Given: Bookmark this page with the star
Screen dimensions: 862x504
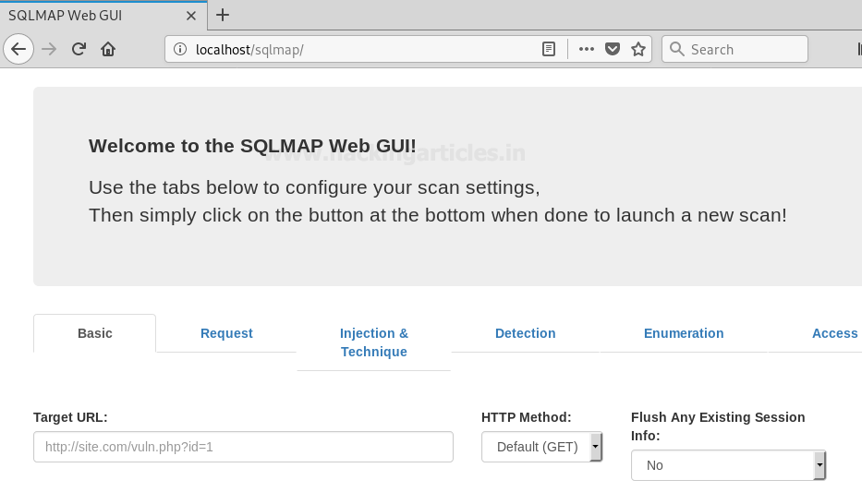Looking at the screenshot, I should coord(638,50).
